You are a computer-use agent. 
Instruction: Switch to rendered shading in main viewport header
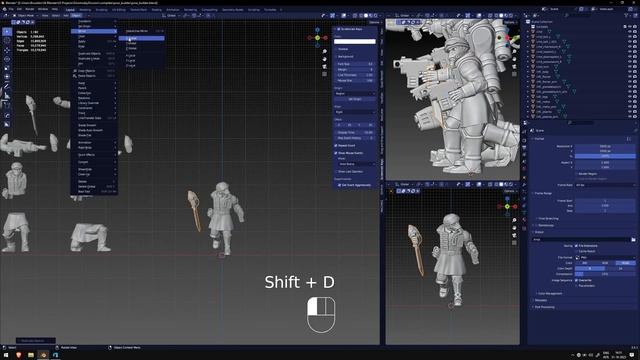(376, 16)
